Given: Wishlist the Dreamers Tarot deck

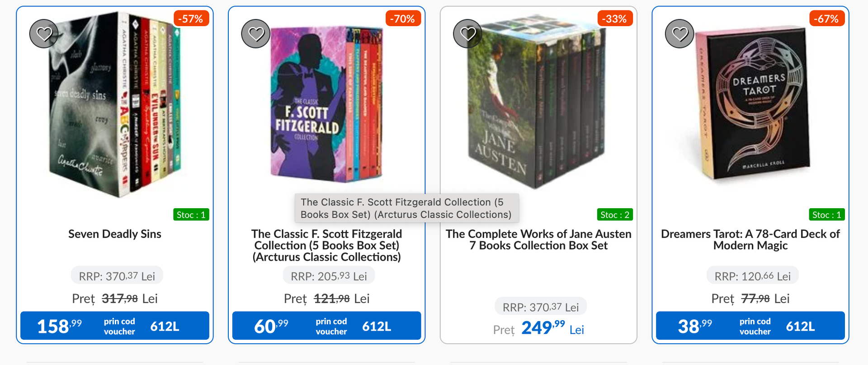Looking at the screenshot, I should pyautogui.click(x=679, y=34).
